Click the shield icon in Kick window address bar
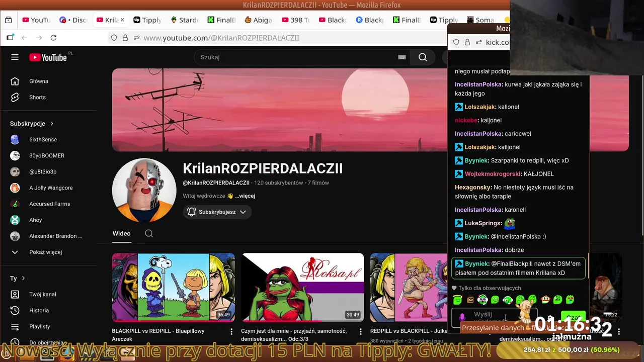Screen dimensions: 644x362 (456, 42)
